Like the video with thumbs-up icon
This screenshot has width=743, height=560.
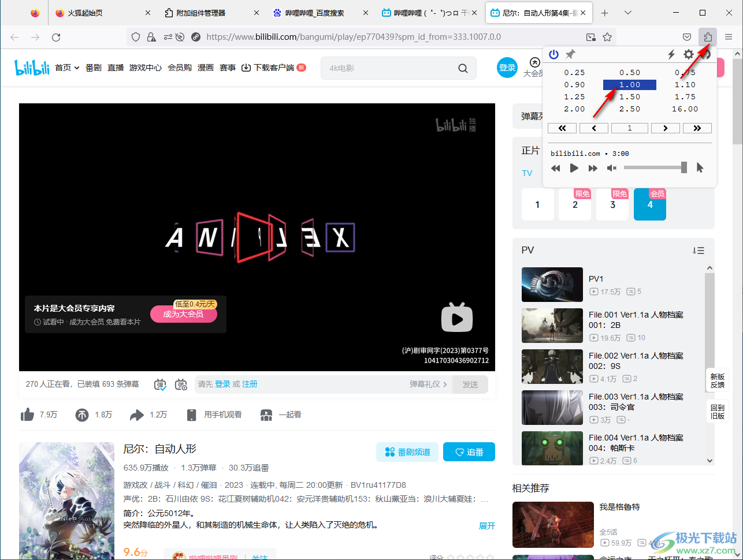click(27, 415)
